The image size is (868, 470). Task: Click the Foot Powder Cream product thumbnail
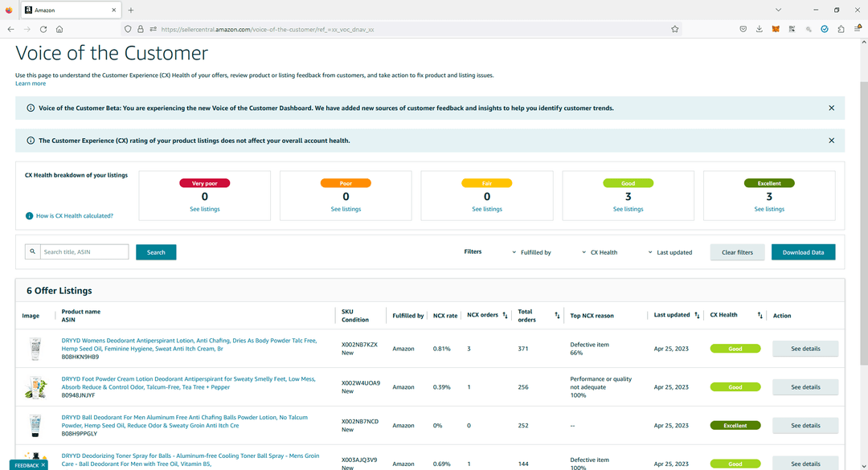(35, 387)
